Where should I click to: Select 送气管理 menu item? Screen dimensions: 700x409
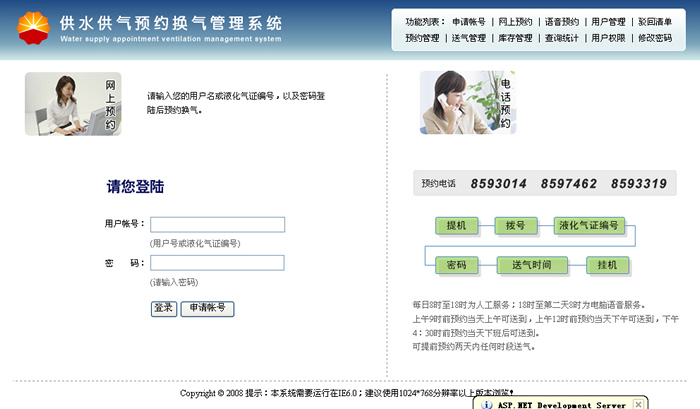(x=469, y=38)
